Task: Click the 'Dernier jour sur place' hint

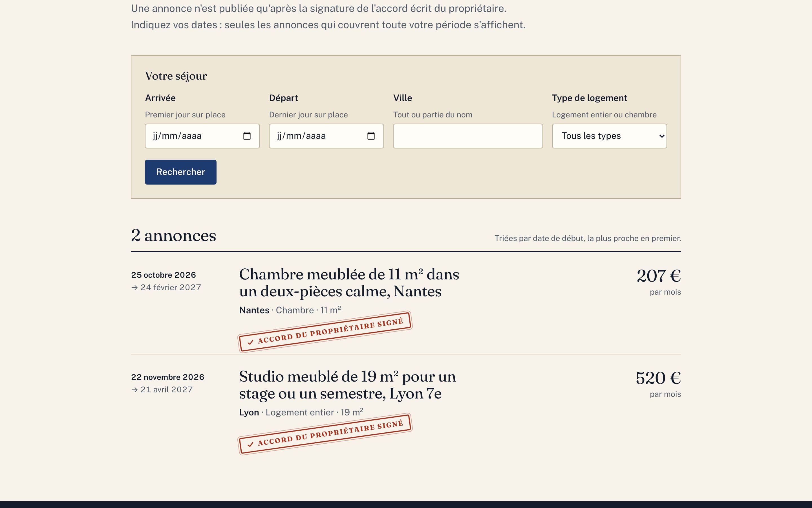Action: pos(308,115)
